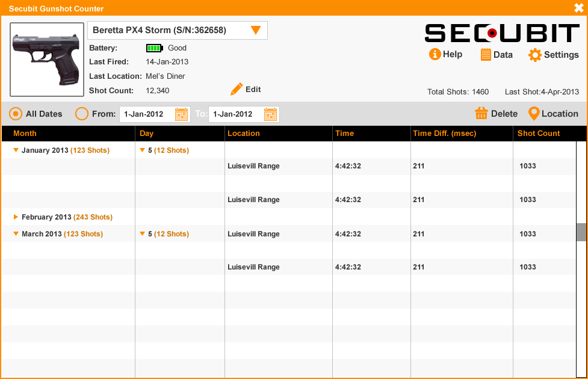The width and height of the screenshot is (588, 379).
Task: Open the From date calendar picker
Action: 182,114
